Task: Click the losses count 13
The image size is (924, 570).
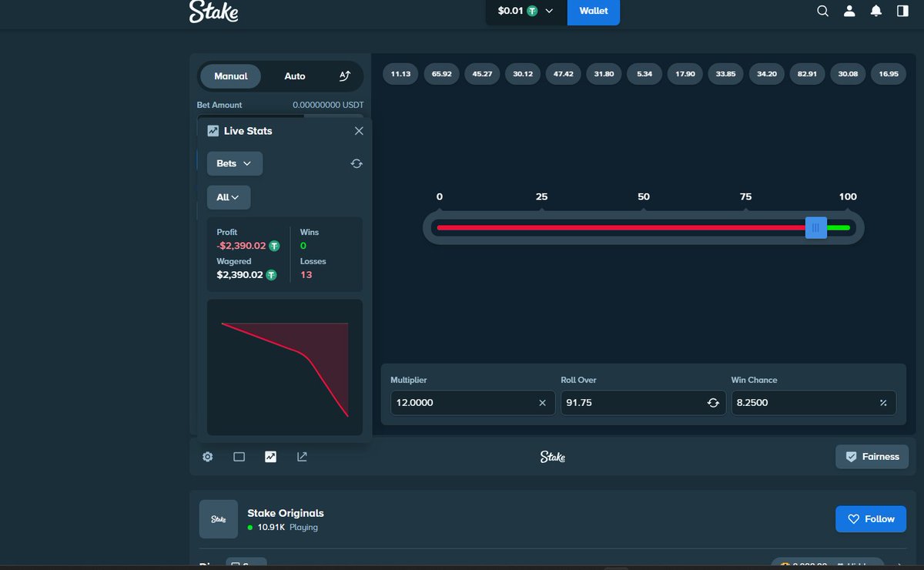Action: coord(306,275)
